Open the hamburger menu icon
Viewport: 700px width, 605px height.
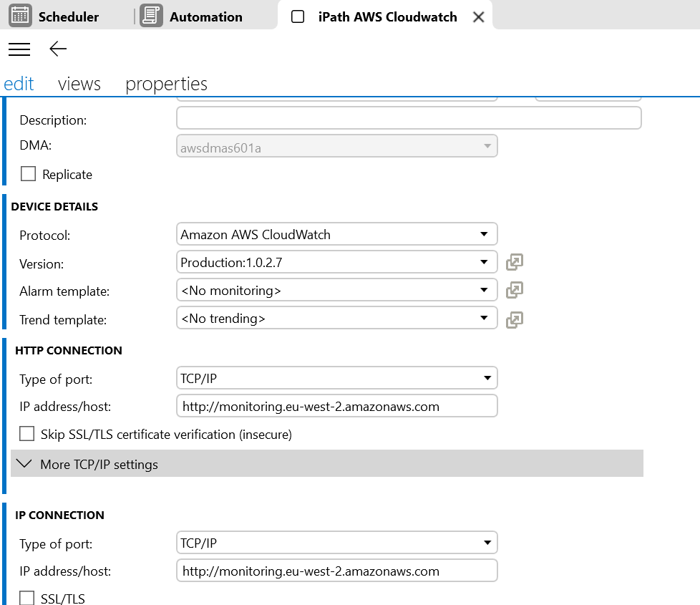click(x=19, y=49)
